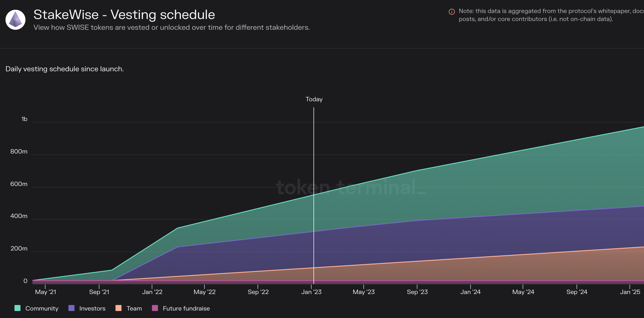Click the StakeWise logo icon
The image size is (644, 318).
tap(16, 19)
